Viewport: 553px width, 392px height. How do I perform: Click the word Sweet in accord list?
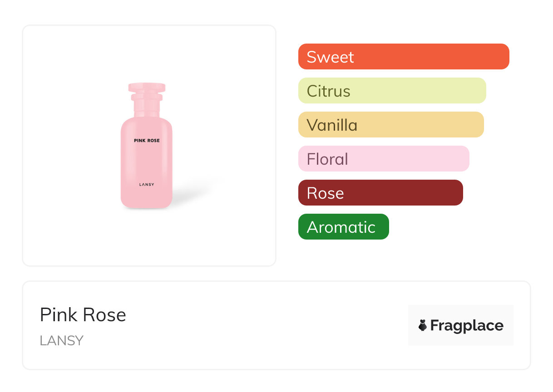330,57
